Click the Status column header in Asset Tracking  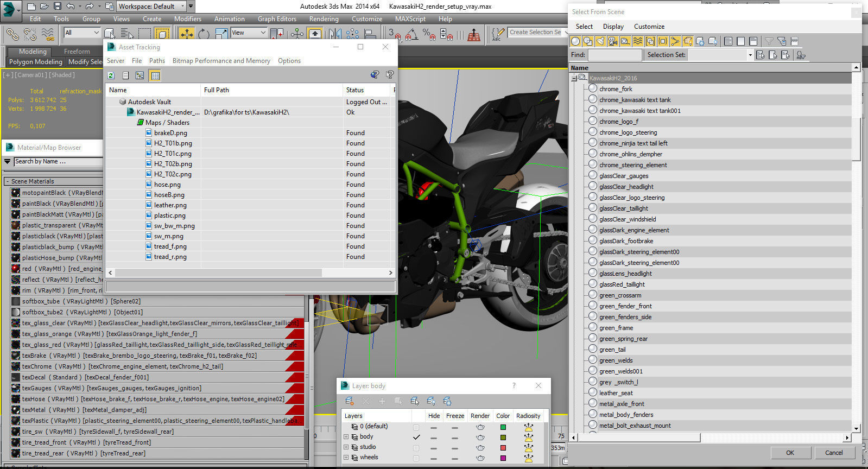tap(367, 90)
